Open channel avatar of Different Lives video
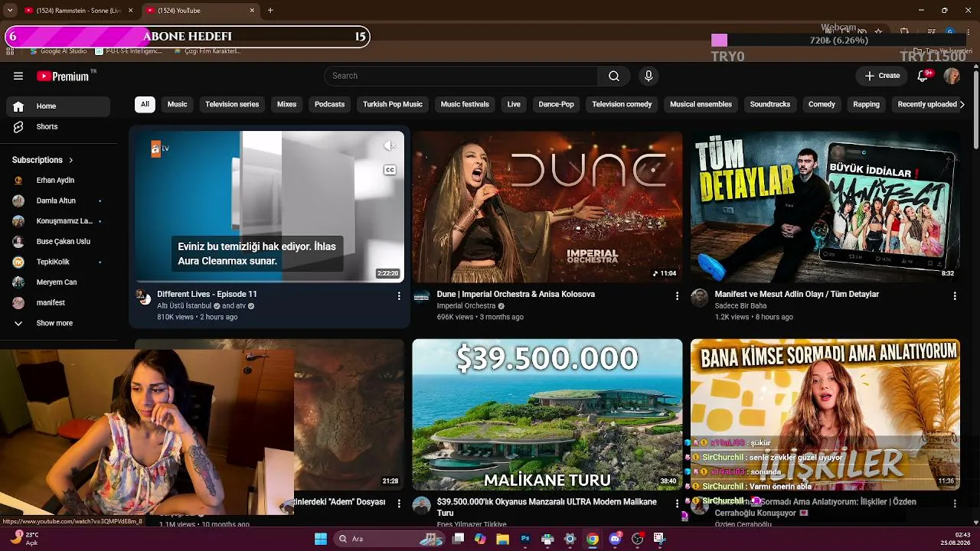Image resolution: width=980 pixels, height=551 pixels. coord(144,298)
